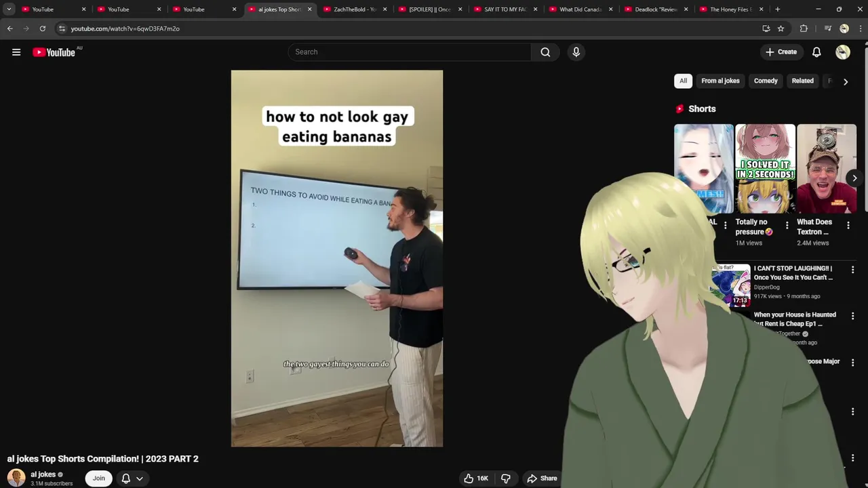This screenshot has height=488, width=868.
Task: View site information icon in address bar
Action: [x=62, y=28]
